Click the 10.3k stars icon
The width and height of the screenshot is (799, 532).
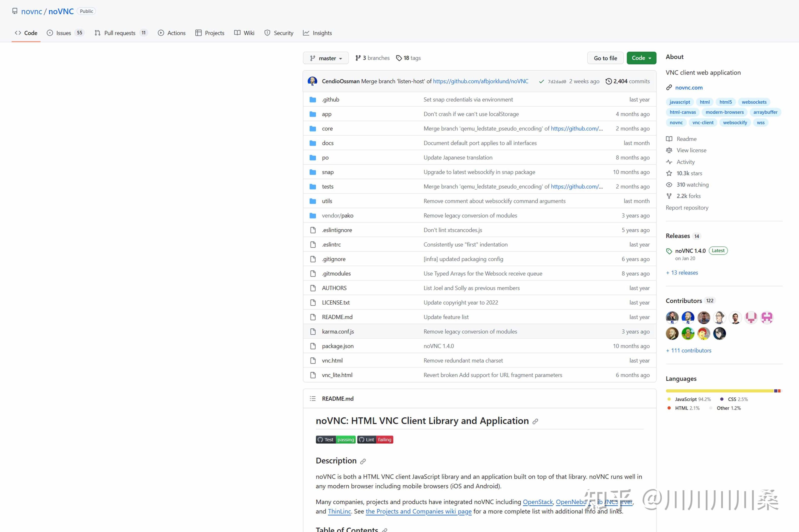669,173
